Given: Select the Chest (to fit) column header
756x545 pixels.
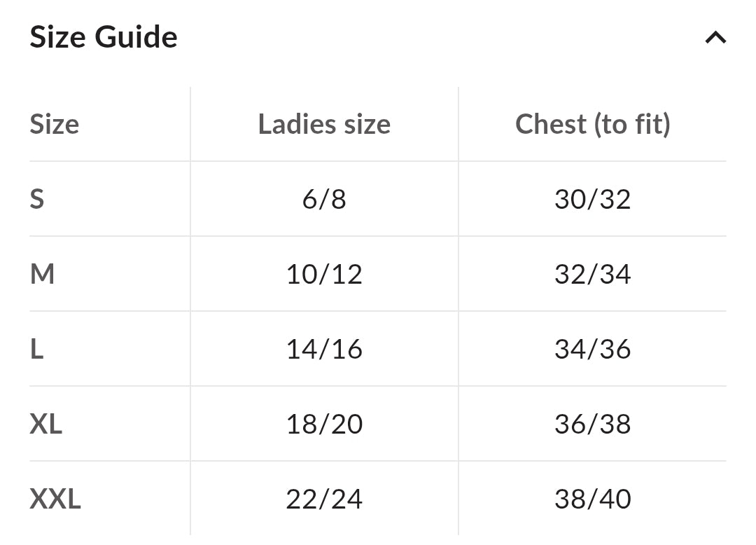Looking at the screenshot, I should 593,124.
